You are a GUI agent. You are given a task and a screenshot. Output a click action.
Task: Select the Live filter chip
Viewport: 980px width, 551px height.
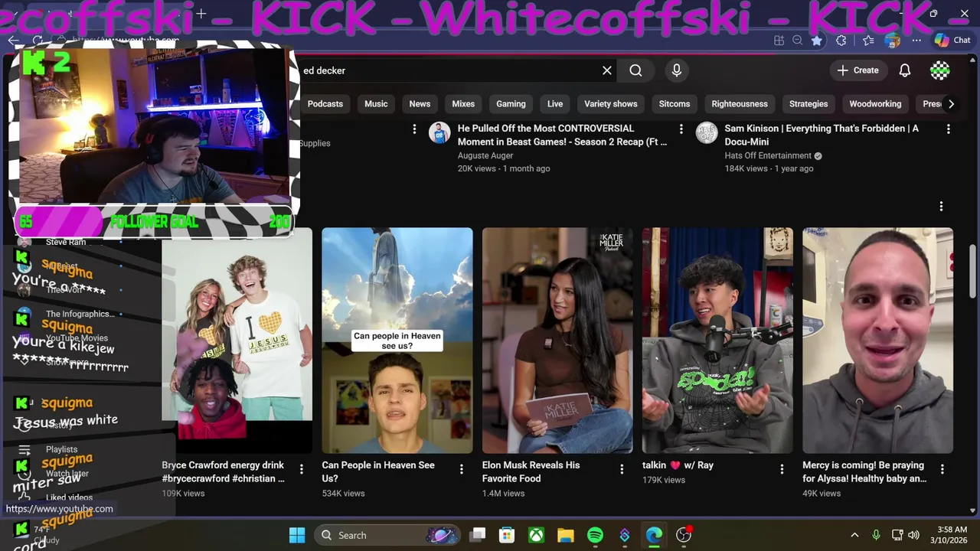555,104
